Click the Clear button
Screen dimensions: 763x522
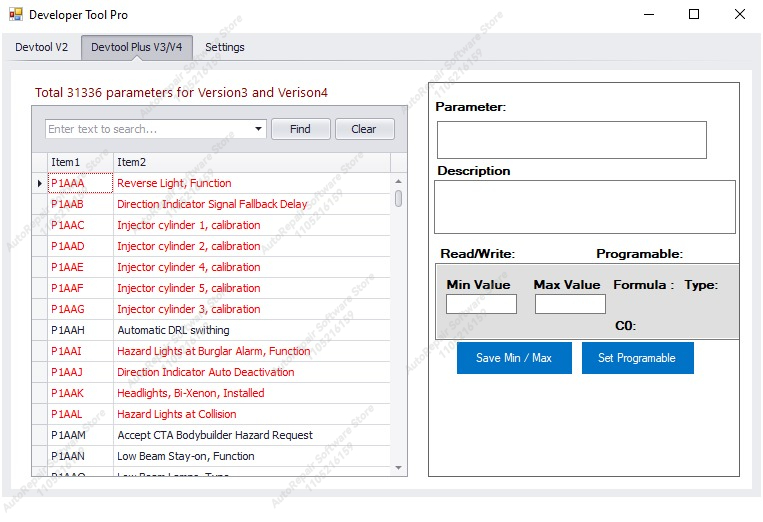[x=364, y=129]
